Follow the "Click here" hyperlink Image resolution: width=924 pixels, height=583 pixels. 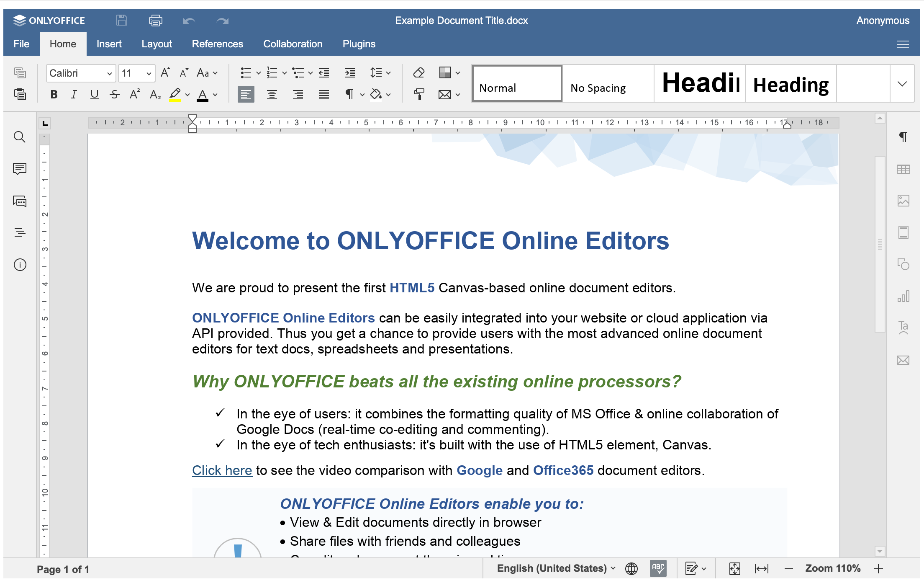point(222,470)
